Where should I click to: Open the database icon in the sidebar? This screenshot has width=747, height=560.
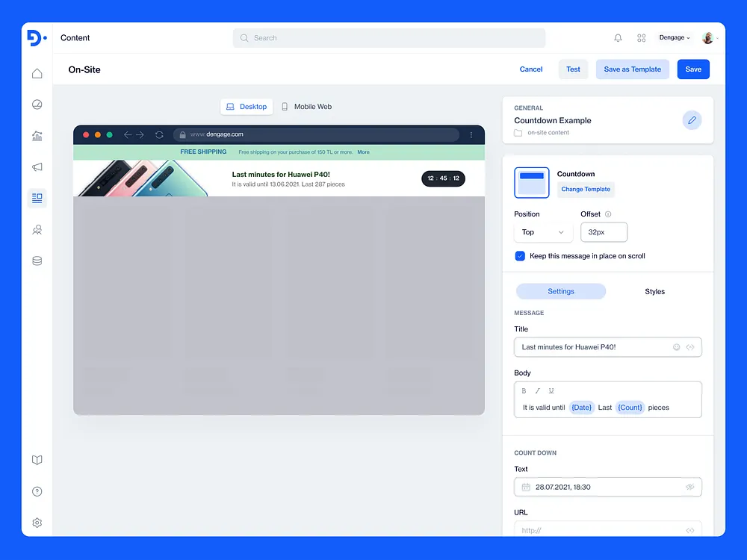point(37,261)
